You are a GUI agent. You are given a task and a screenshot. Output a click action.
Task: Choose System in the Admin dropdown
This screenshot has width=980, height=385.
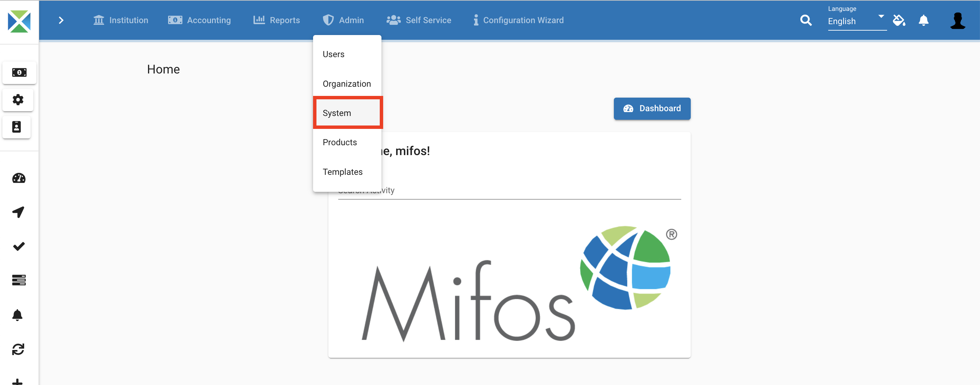347,113
